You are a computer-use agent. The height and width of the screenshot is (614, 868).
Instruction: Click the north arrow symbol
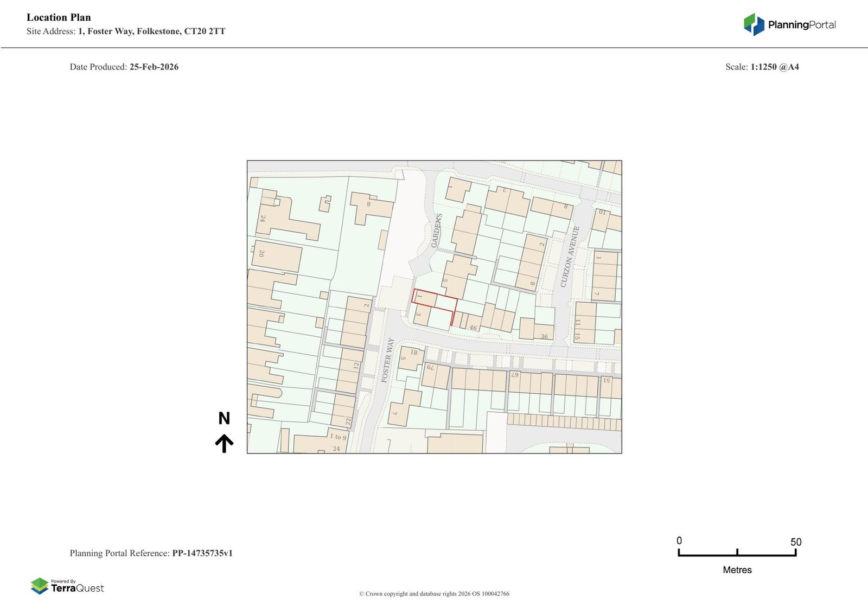pyautogui.click(x=224, y=443)
